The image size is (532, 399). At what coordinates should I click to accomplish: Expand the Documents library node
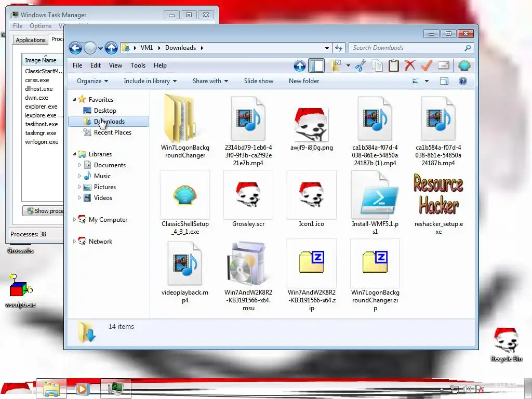click(79, 165)
